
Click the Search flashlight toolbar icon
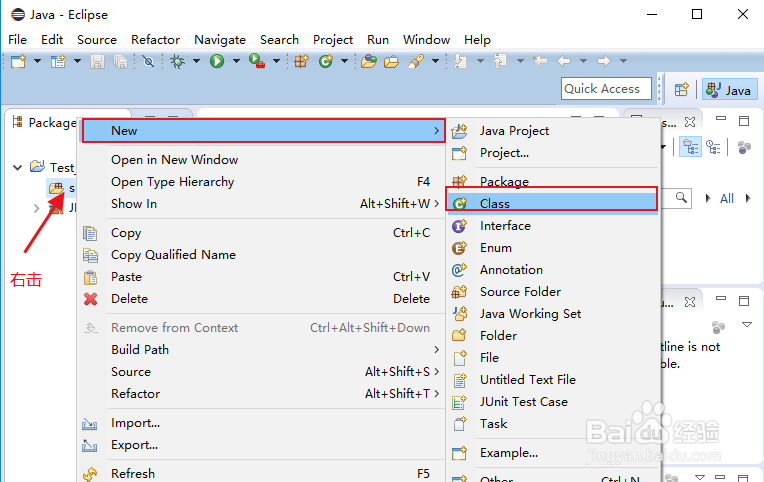tap(416, 61)
